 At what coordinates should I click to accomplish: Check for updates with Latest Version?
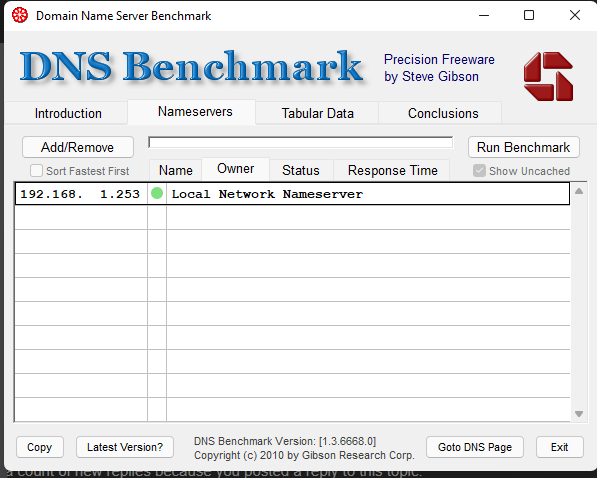coord(125,447)
